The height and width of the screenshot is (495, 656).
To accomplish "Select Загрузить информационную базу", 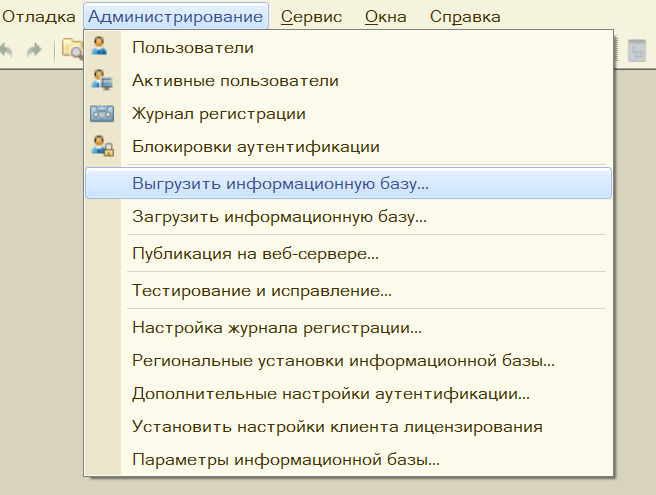I will pos(348,216).
